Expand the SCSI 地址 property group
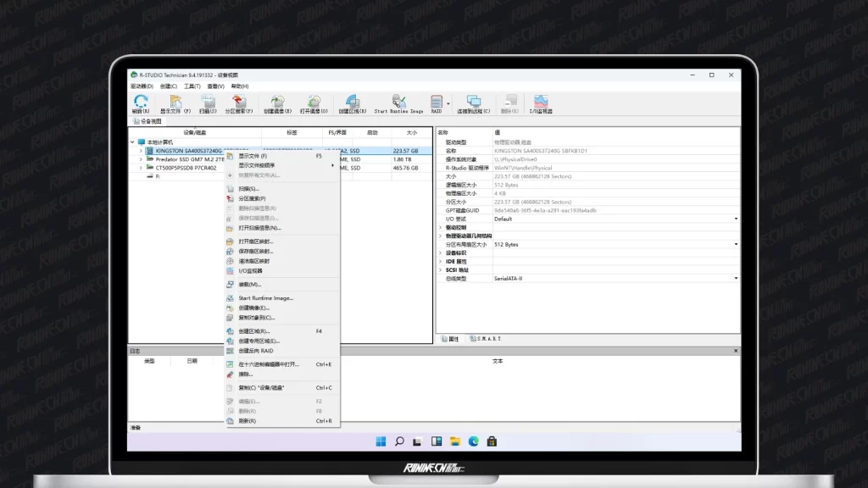868x488 pixels. click(x=440, y=269)
